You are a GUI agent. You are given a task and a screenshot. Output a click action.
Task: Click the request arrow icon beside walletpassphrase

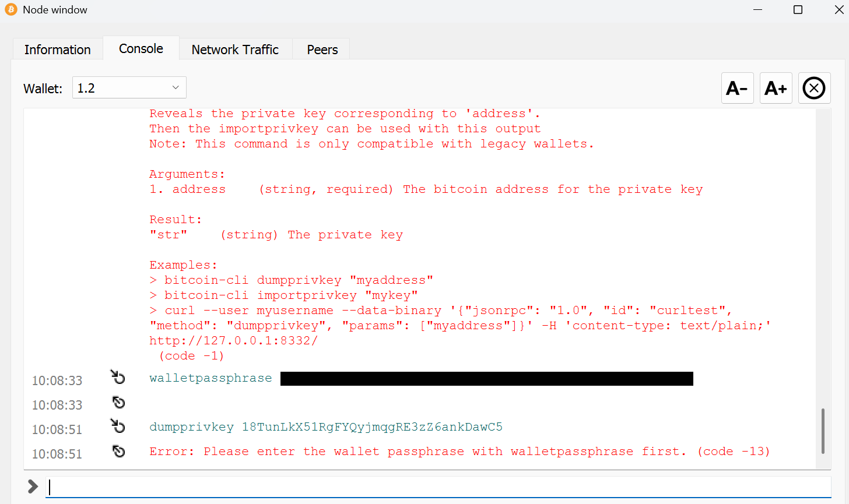pyautogui.click(x=118, y=378)
